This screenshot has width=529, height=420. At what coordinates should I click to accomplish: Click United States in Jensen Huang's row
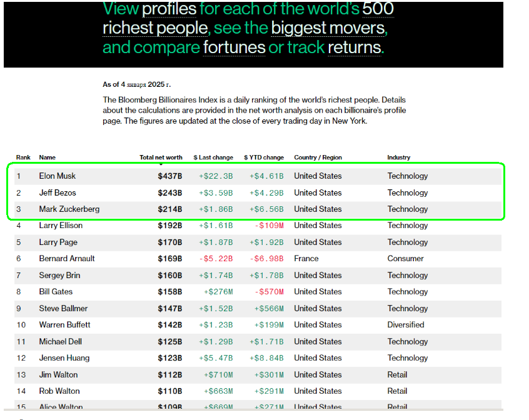click(318, 358)
